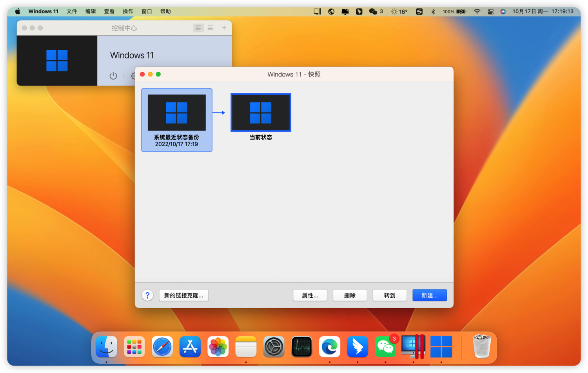The width and height of the screenshot is (588, 373).
Task: Open WeChat from the Dock
Action: (x=385, y=347)
